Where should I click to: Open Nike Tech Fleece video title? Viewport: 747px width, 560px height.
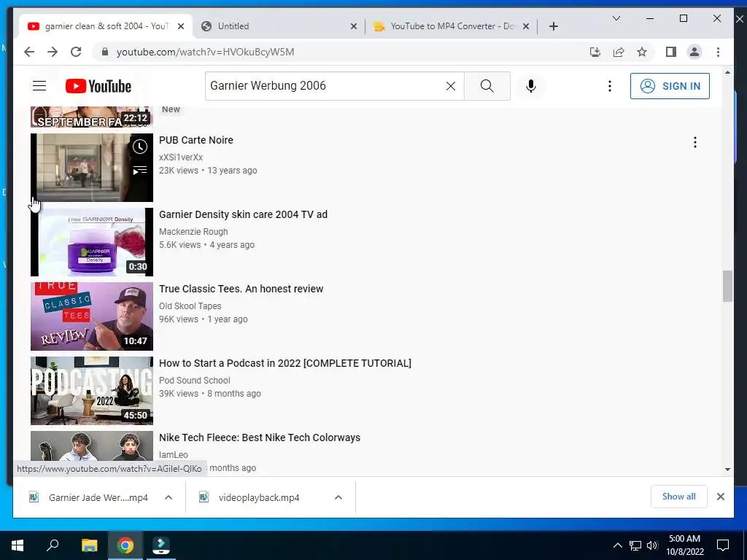pos(260,437)
